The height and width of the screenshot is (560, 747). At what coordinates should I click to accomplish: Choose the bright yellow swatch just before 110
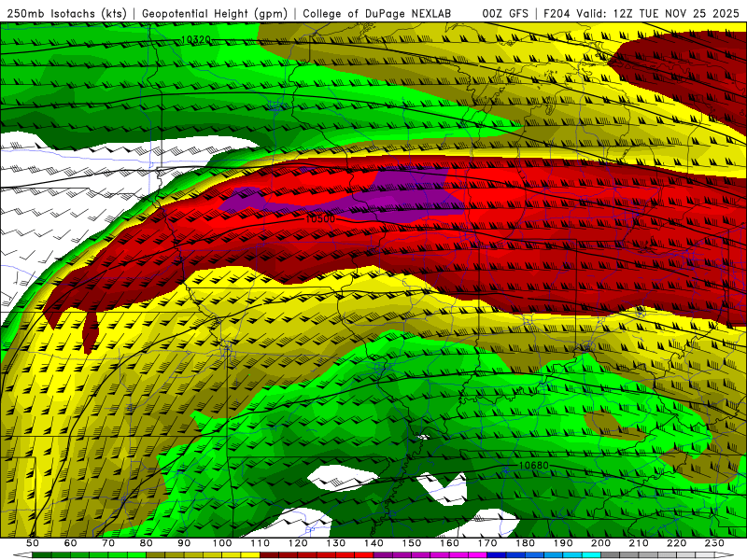point(250,554)
